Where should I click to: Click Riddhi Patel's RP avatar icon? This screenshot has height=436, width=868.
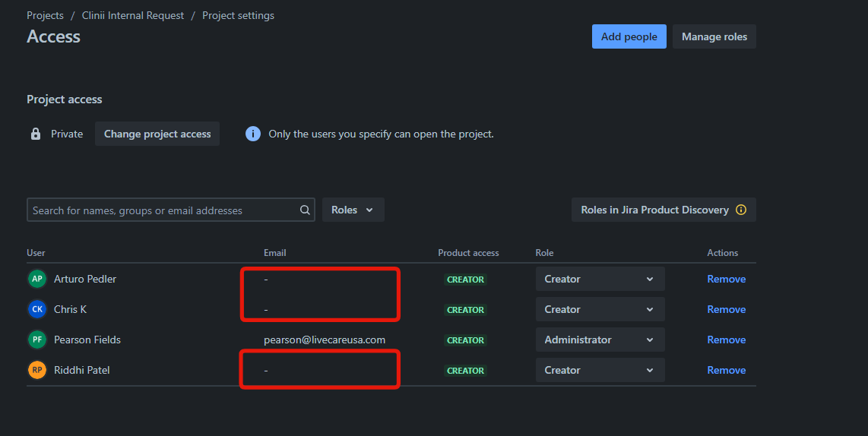point(37,370)
